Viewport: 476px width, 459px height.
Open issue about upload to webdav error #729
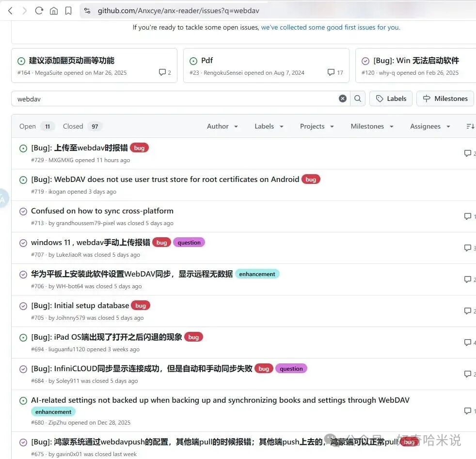(79, 148)
